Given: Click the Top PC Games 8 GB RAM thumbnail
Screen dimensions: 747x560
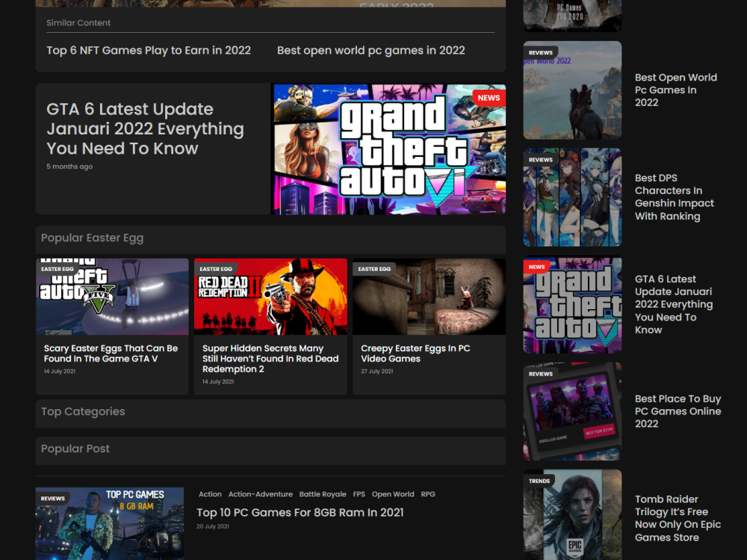Looking at the screenshot, I should tap(110, 523).
